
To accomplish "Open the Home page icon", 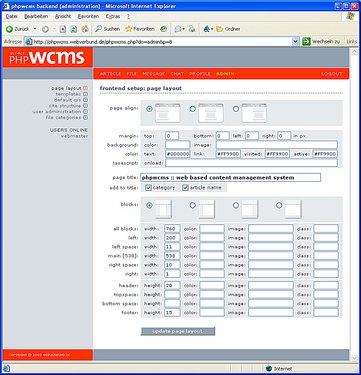I will [85, 29].
